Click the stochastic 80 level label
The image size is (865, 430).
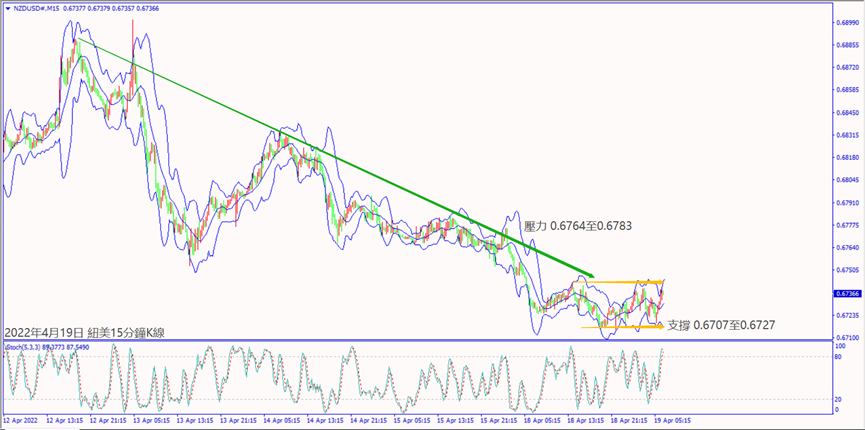tap(836, 359)
